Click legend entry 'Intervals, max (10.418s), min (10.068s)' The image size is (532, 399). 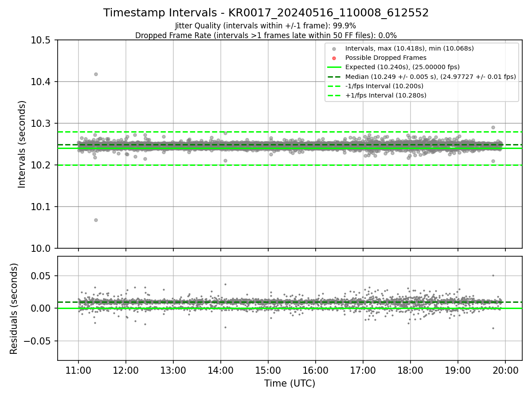pos(410,48)
